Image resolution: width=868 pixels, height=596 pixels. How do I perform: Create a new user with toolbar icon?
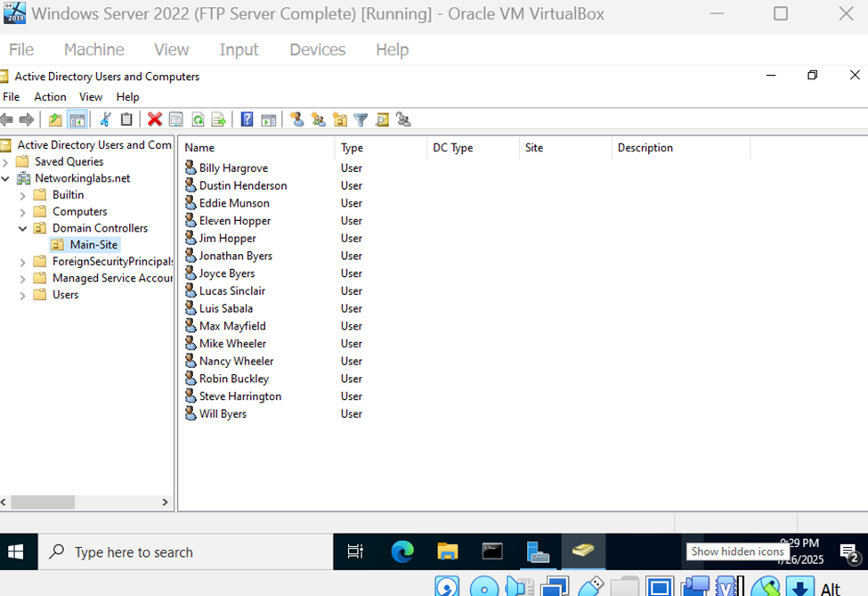pos(297,119)
